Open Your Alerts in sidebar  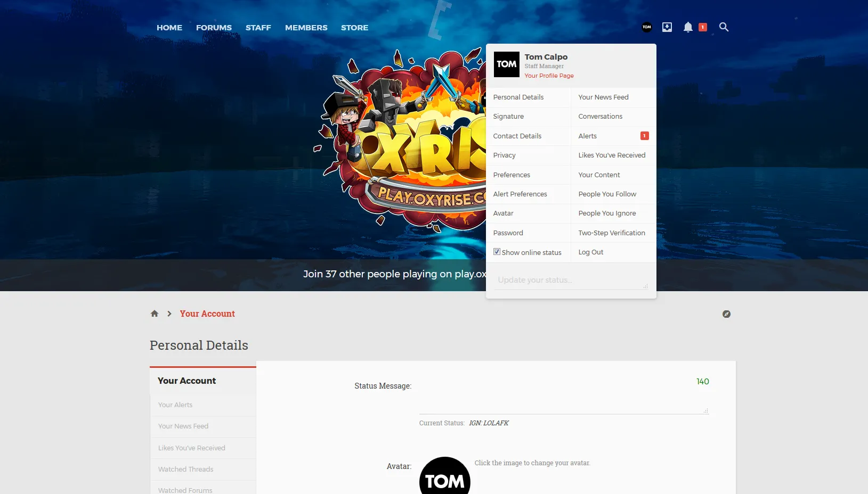(x=203, y=405)
